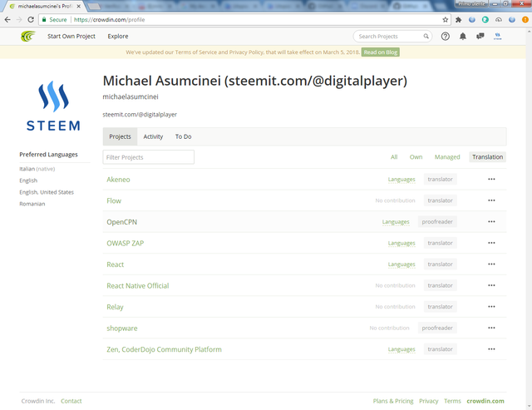Show Languages for Akeneo
Screen dimensions: 532x410
pyautogui.click(x=401, y=179)
